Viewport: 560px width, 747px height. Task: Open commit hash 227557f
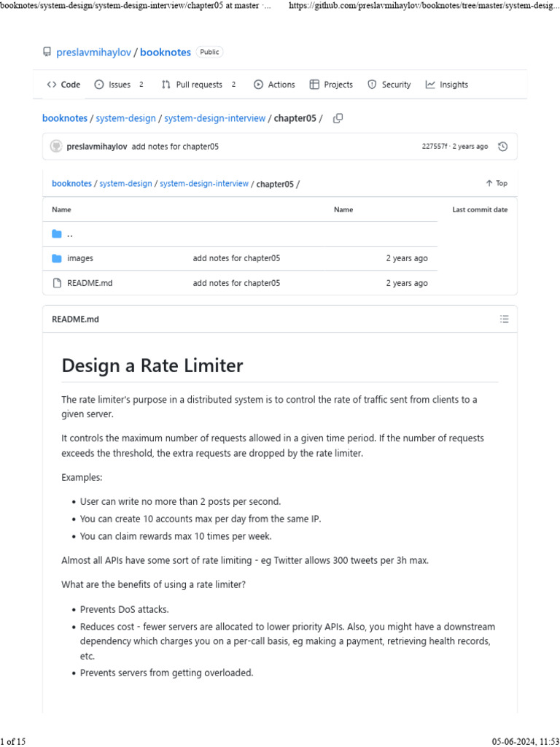[x=435, y=147]
